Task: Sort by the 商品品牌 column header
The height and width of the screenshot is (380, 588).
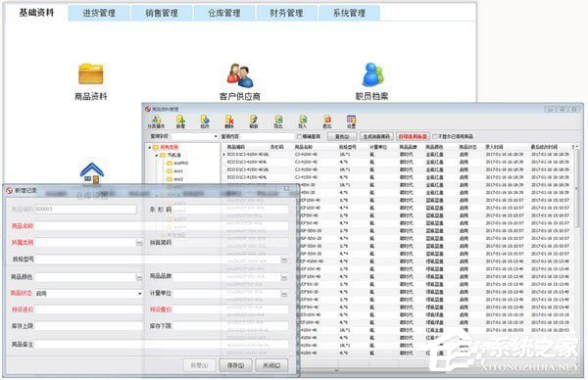Action: (408, 147)
